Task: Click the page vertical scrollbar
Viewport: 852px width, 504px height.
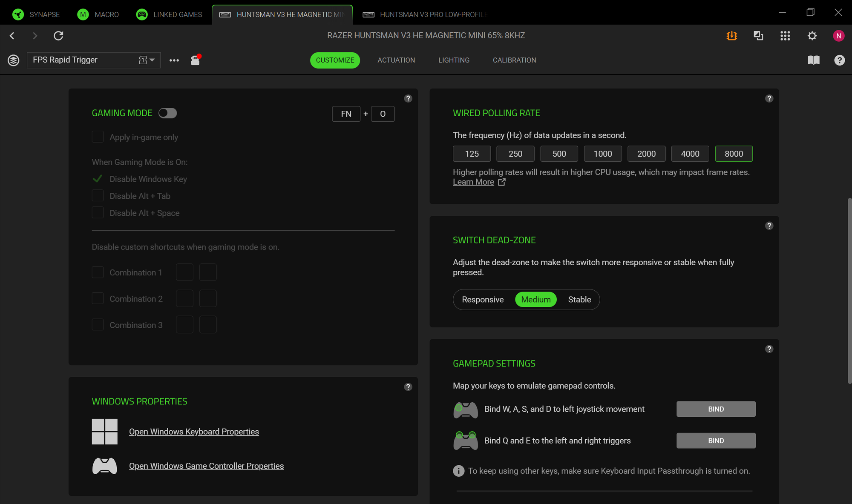Action: (x=849, y=291)
